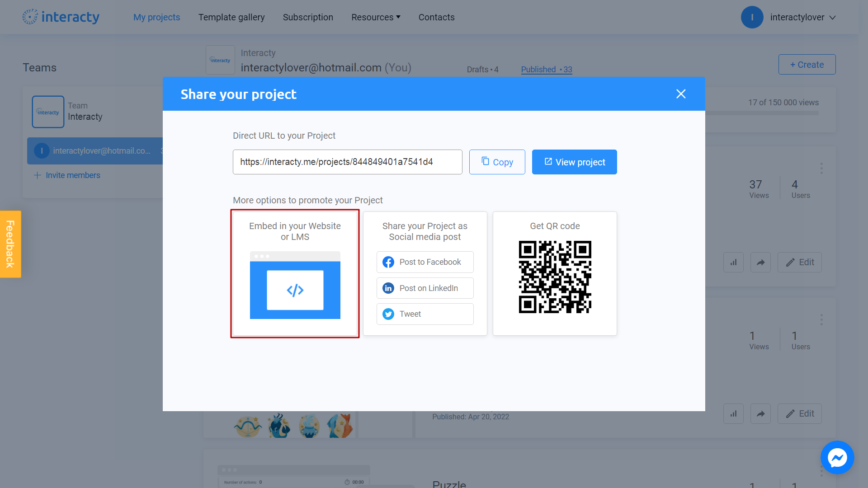Click the close X button on dialog

coord(681,94)
